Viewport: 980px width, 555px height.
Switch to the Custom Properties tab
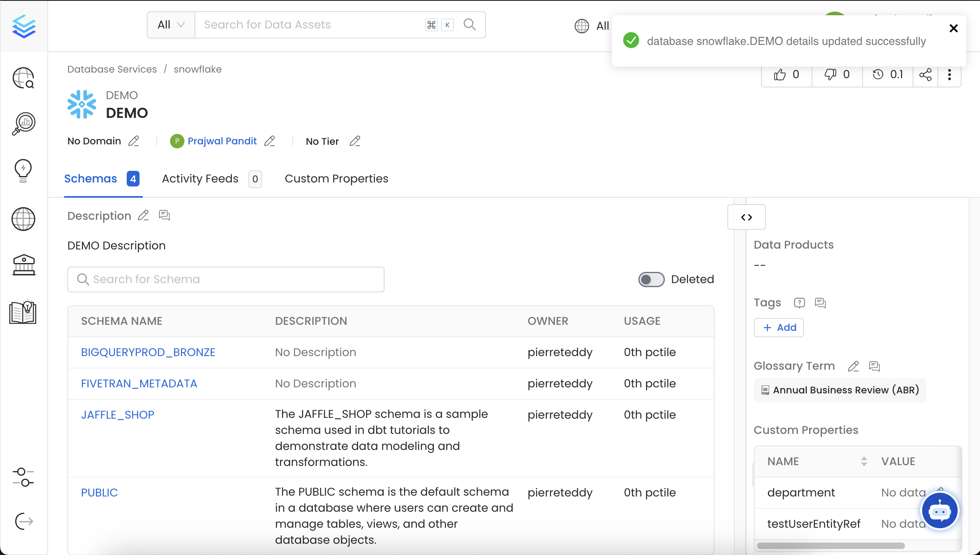(x=336, y=178)
